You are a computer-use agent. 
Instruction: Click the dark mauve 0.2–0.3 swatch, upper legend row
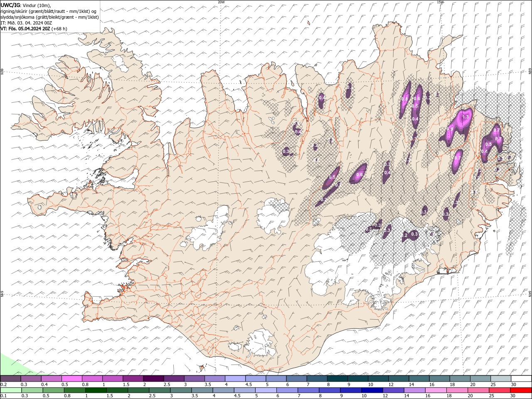click(x=10, y=379)
